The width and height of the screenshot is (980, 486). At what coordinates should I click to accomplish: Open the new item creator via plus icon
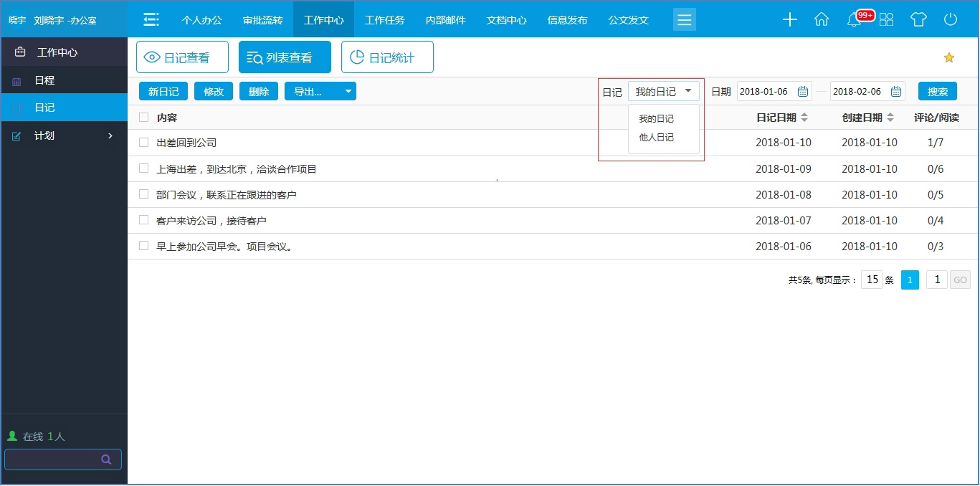[789, 19]
